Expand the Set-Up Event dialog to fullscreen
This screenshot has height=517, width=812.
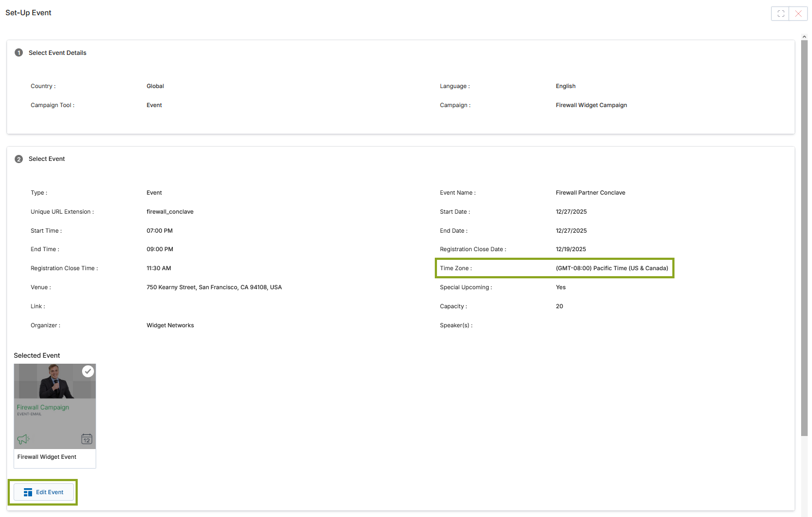point(780,14)
